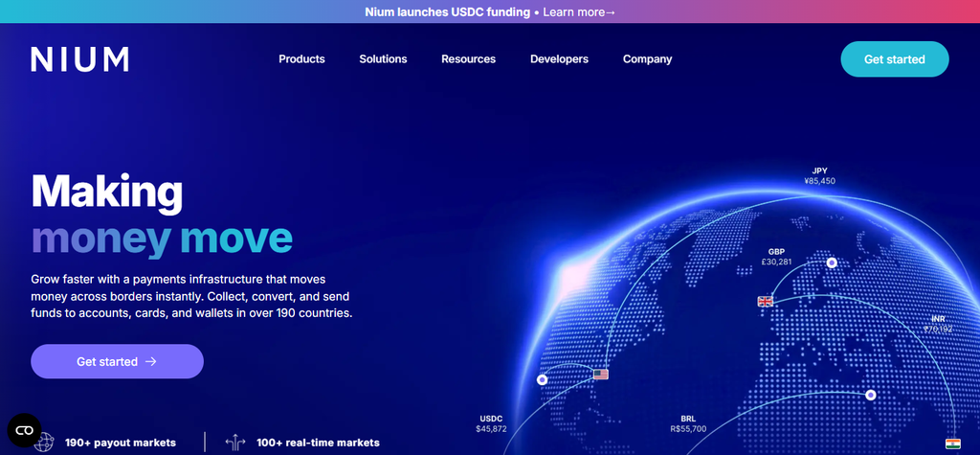Open the Solutions menu
The height and width of the screenshot is (455, 980).
(383, 58)
